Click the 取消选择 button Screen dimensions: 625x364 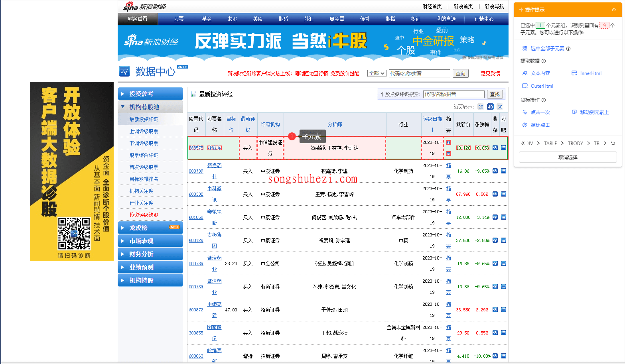point(568,157)
